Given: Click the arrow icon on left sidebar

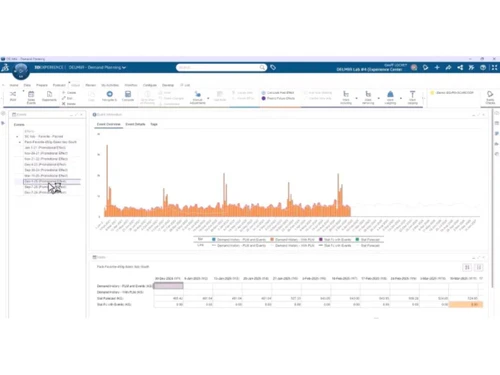Looking at the screenshot, I should click(3, 123).
